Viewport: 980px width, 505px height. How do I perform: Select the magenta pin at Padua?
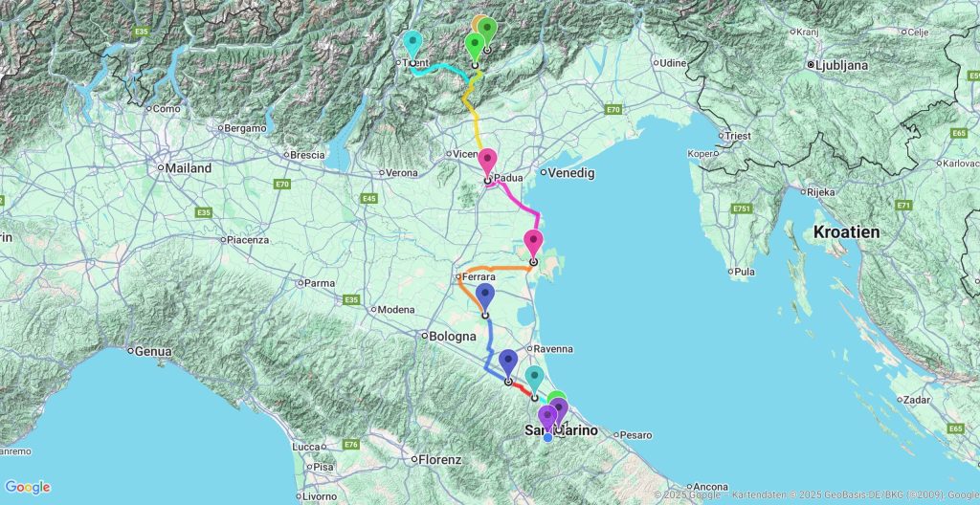(x=487, y=161)
